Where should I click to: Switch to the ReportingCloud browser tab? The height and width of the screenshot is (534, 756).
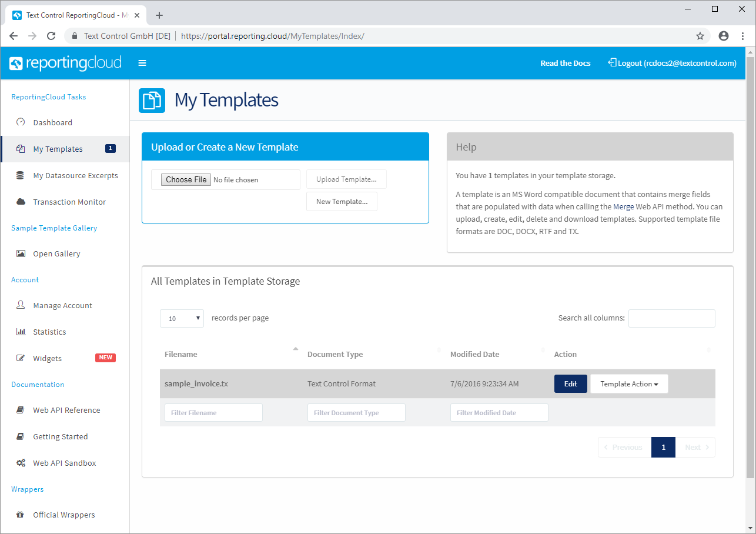pos(76,15)
